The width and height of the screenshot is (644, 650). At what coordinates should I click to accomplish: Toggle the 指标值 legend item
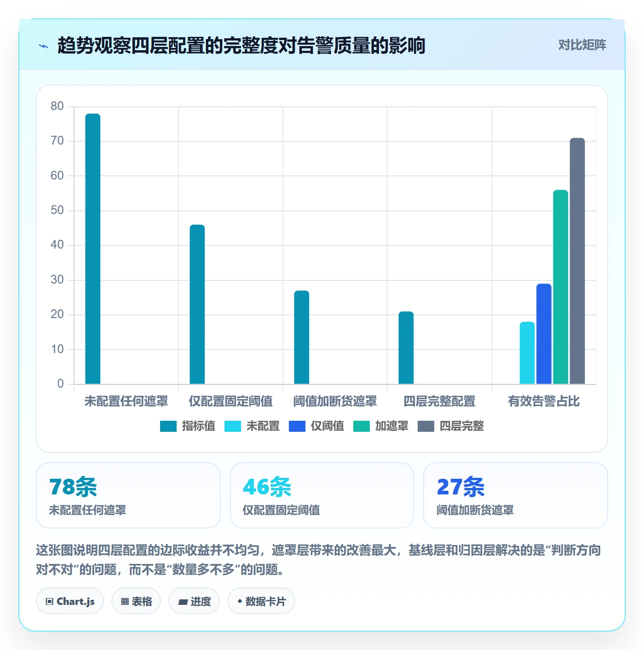coord(188,426)
